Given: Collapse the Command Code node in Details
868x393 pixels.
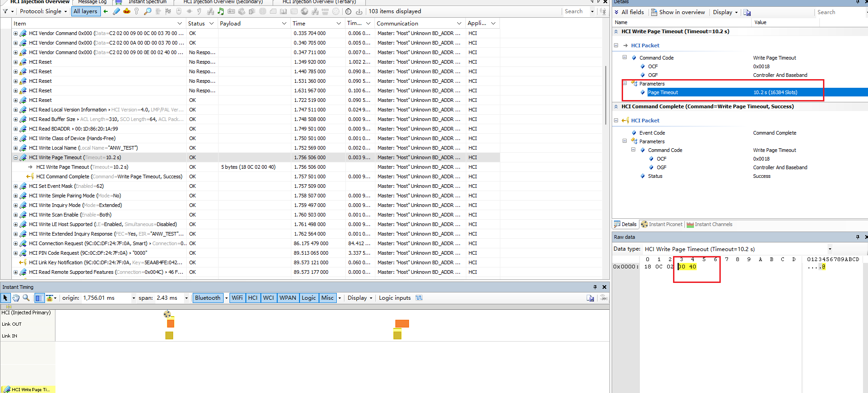Looking at the screenshot, I should click(x=624, y=58).
